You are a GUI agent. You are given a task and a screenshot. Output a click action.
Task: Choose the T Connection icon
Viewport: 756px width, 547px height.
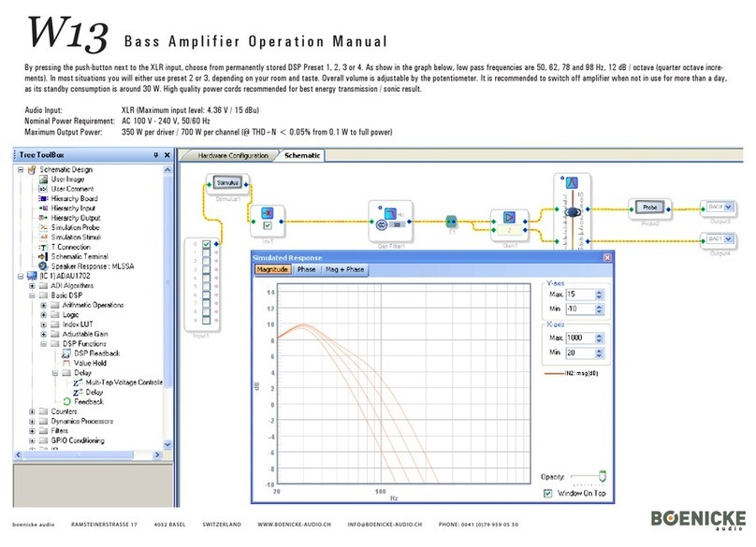tap(43, 247)
